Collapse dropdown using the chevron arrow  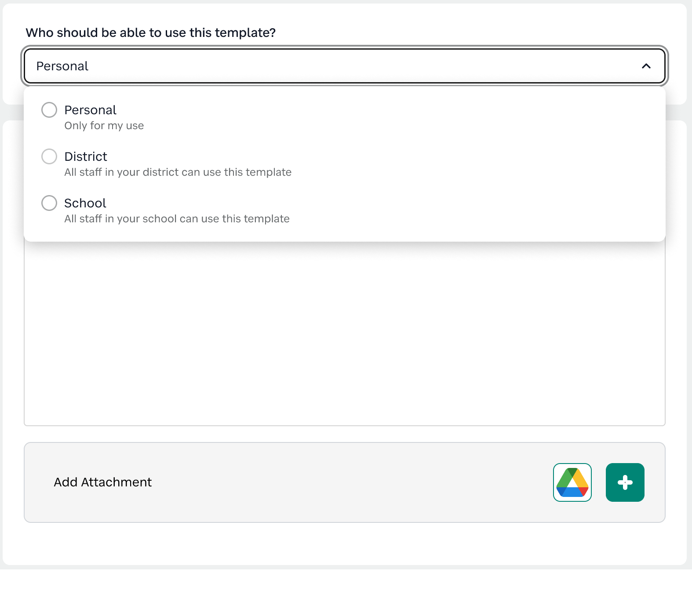point(646,66)
